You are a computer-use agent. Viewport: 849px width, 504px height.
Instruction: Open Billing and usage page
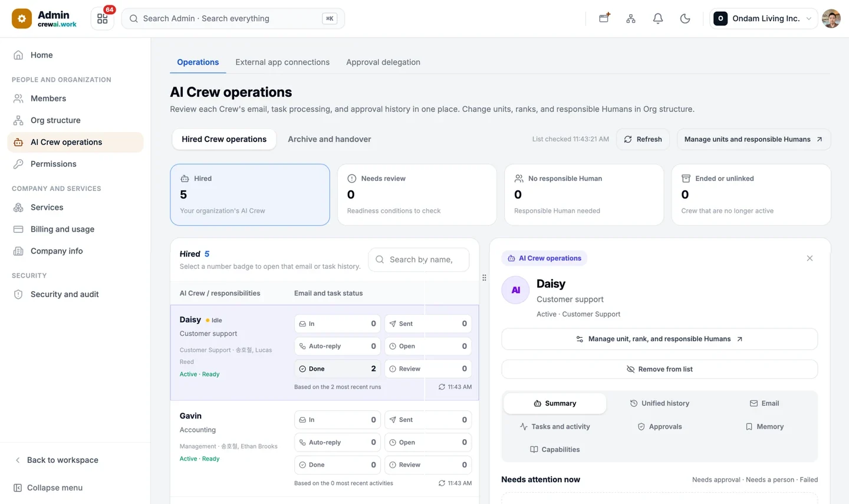click(x=75, y=229)
